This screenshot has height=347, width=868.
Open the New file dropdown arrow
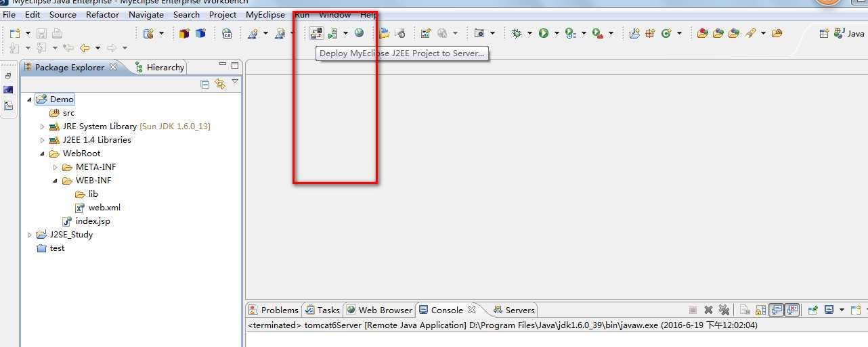click(28, 33)
